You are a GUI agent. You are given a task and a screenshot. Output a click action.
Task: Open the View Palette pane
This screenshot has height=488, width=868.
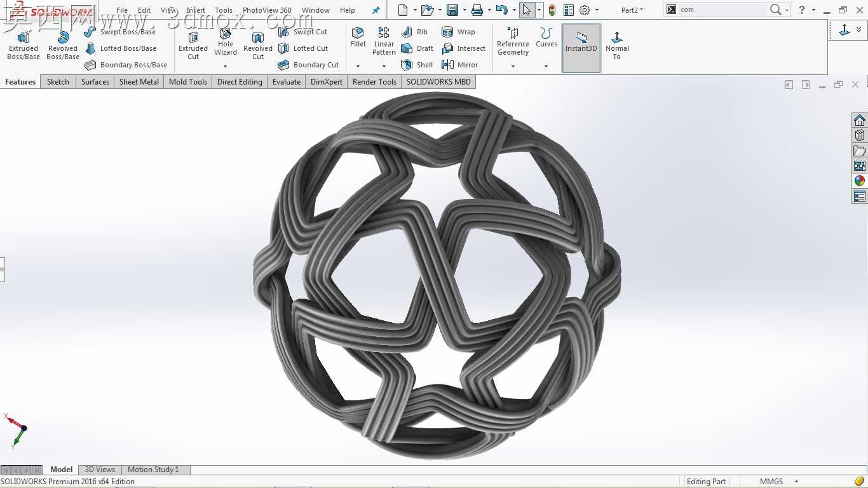[x=860, y=166]
